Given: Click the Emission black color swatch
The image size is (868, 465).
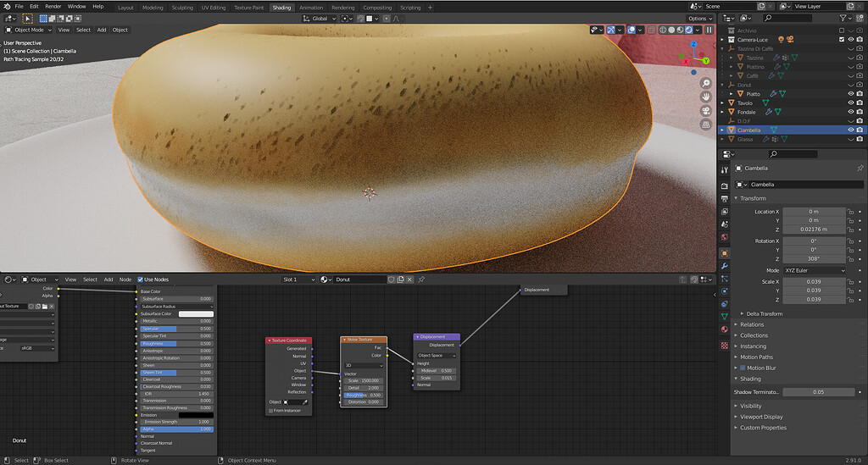Looking at the screenshot, I should pos(196,415).
